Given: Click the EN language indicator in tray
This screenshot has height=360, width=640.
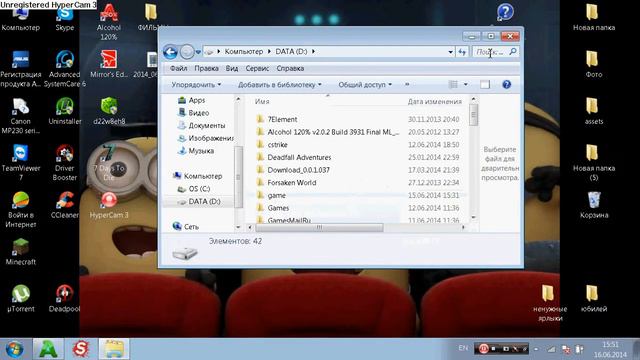Looking at the screenshot, I should pyautogui.click(x=463, y=348).
